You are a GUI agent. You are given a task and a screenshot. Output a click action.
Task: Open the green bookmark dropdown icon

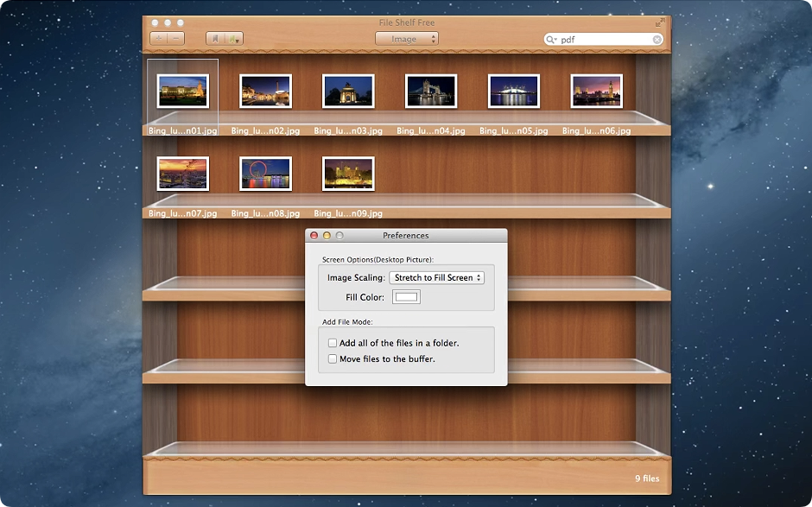tap(233, 39)
